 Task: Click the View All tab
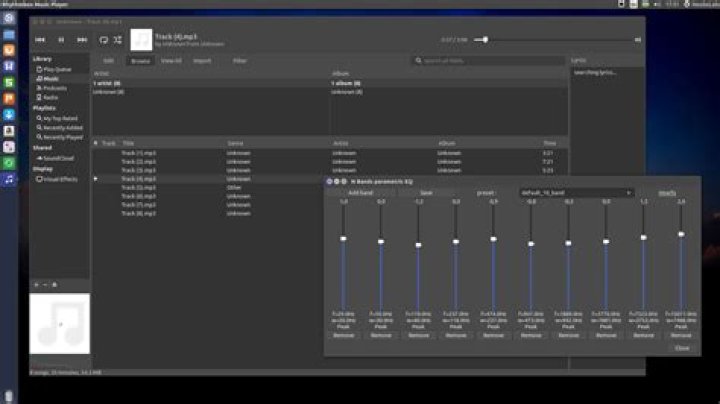(171, 61)
